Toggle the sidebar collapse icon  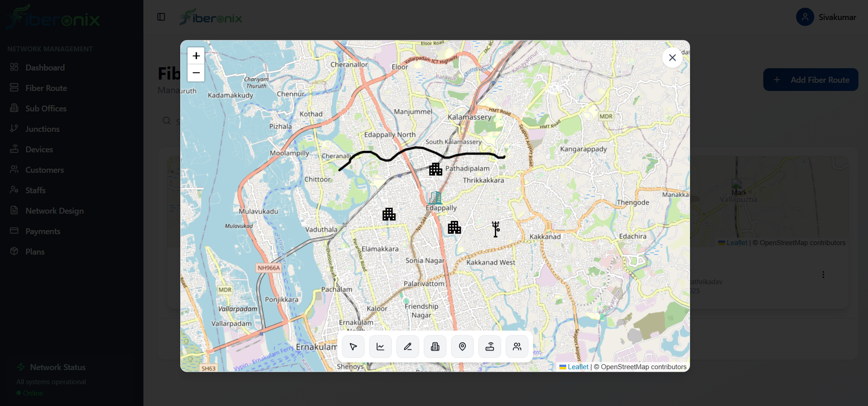tap(161, 17)
